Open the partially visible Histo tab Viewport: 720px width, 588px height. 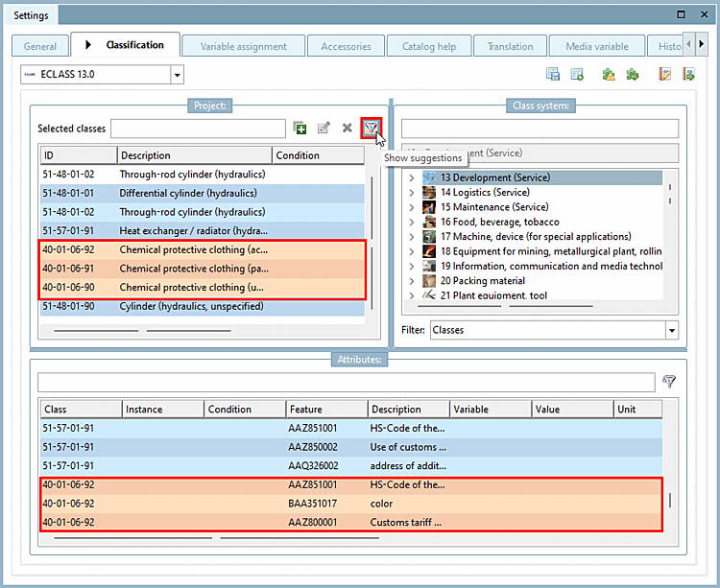tap(665, 46)
